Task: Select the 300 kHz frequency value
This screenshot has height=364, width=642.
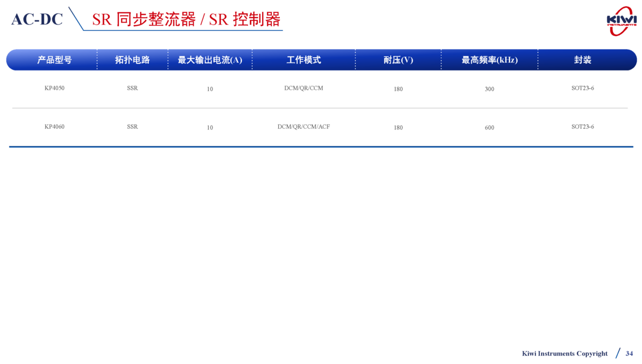Action: coord(489,89)
